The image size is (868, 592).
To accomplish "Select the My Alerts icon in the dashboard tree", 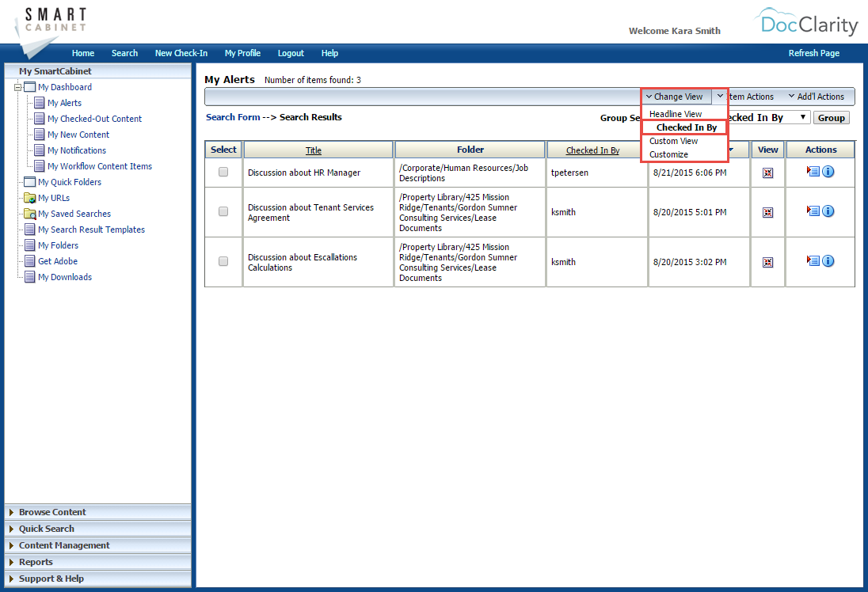I will [38, 102].
